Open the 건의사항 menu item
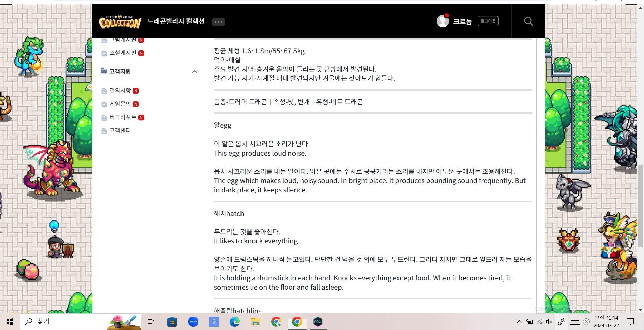Image resolution: width=644 pixels, height=330 pixels. click(x=120, y=91)
